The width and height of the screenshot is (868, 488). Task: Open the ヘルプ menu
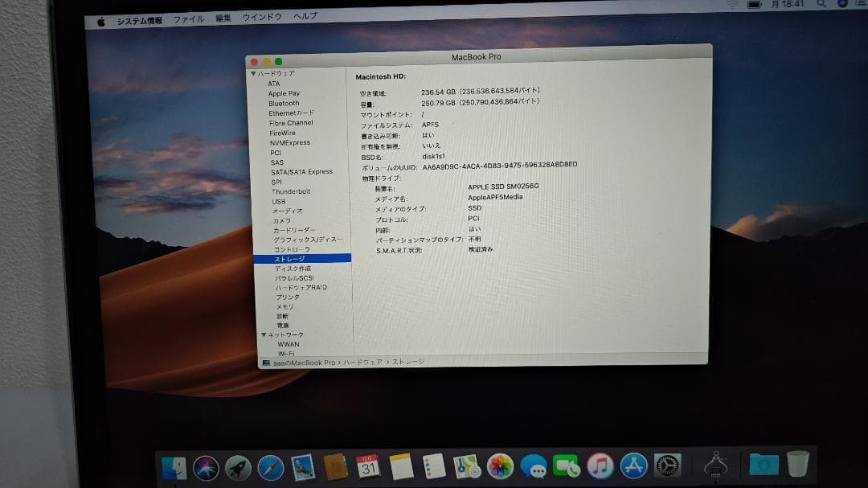point(303,16)
